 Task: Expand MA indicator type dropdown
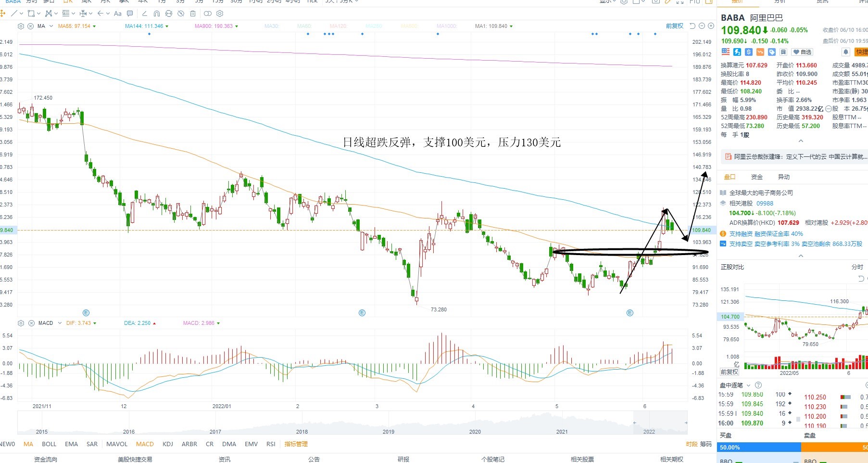click(x=51, y=26)
